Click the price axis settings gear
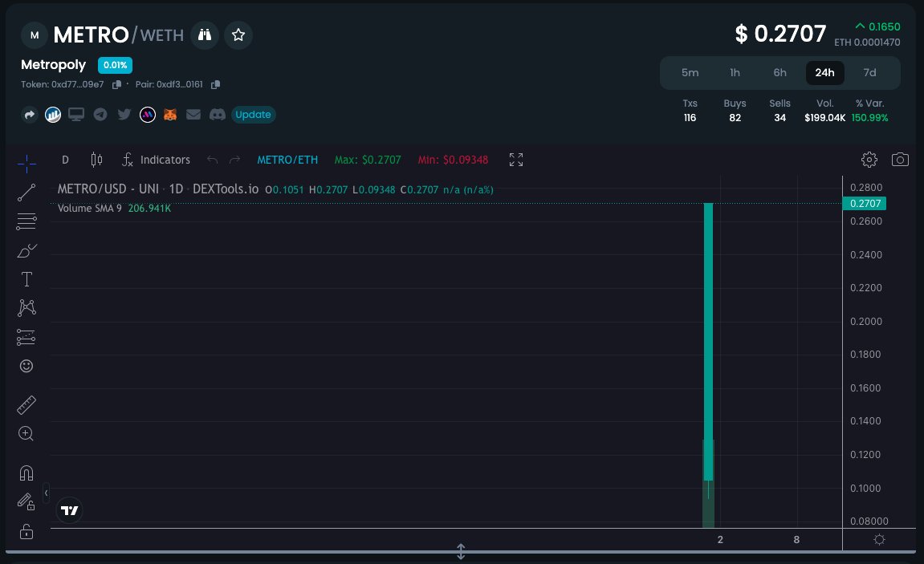The height and width of the screenshot is (564, 924). tap(879, 540)
